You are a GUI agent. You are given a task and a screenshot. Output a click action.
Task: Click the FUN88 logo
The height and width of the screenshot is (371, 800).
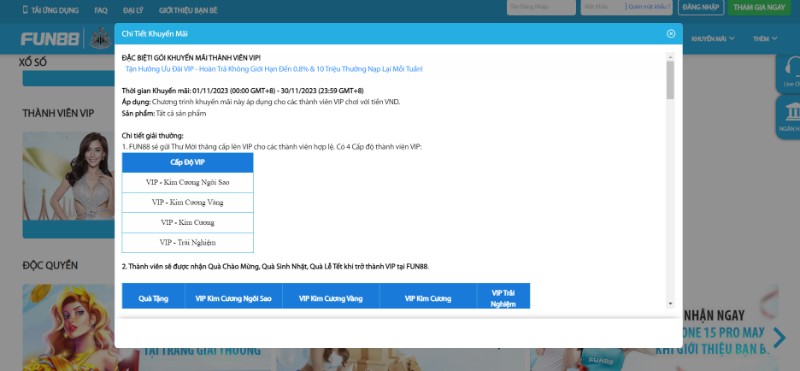click(50, 39)
